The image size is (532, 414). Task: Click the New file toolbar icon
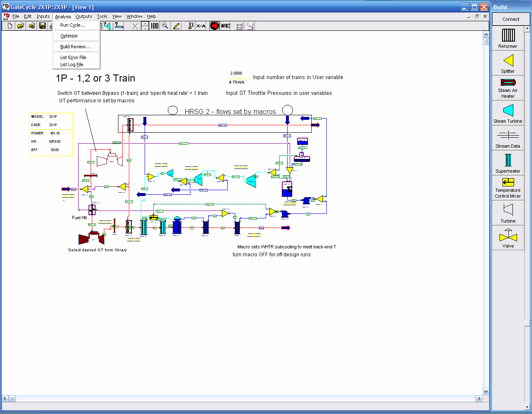tap(10, 26)
